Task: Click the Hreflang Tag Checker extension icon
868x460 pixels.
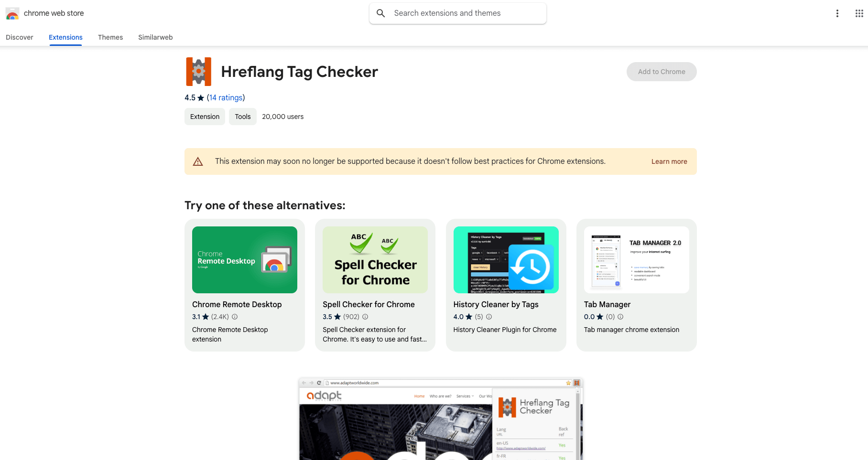Action: [x=198, y=72]
